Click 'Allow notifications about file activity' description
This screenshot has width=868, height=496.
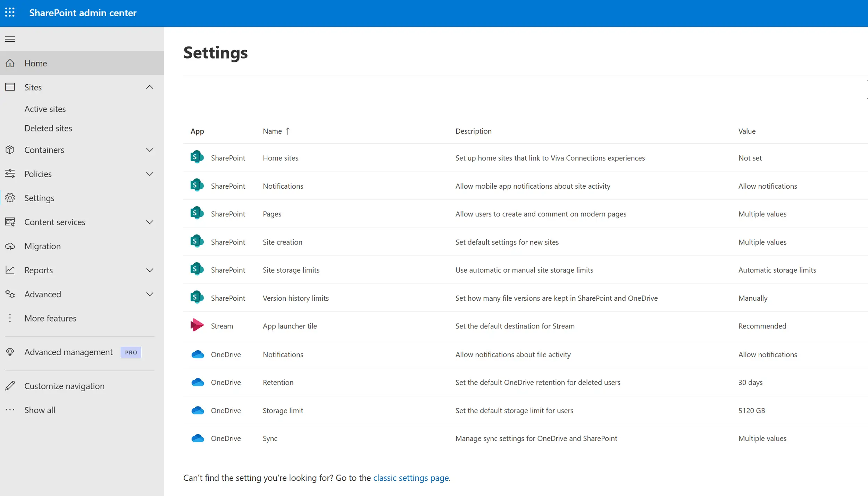(x=513, y=354)
